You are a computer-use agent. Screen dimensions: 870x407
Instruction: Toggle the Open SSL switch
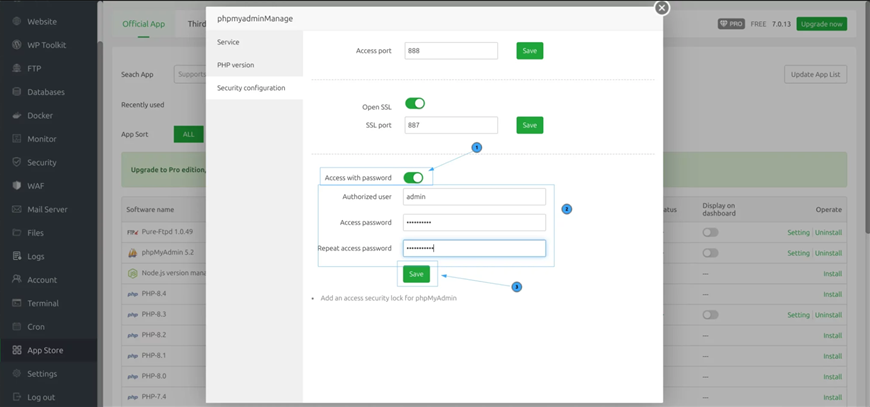click(x=414, y=103)
